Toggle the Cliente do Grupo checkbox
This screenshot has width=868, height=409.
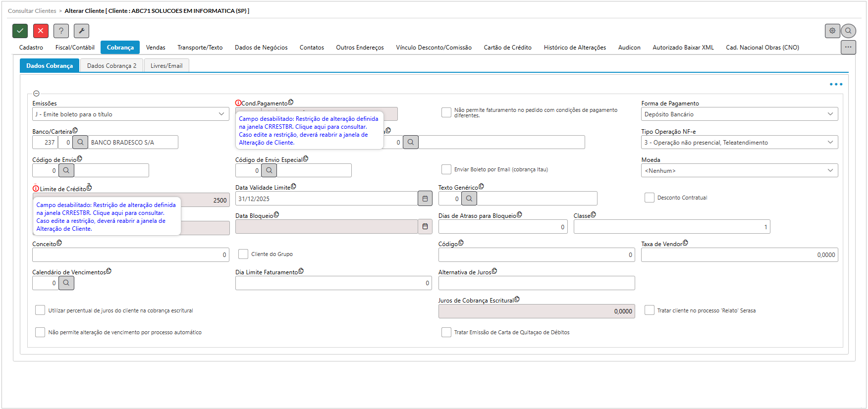pyautogui.click(x=243, y=254)
